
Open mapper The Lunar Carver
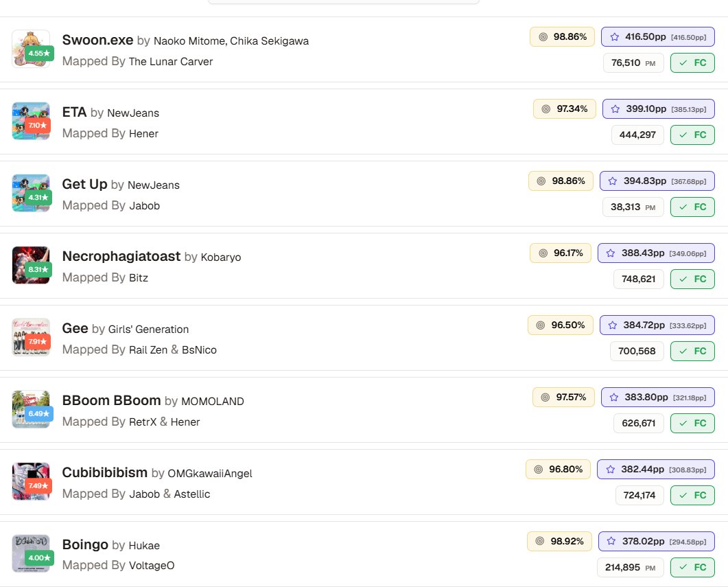click(x=170, y=61)
